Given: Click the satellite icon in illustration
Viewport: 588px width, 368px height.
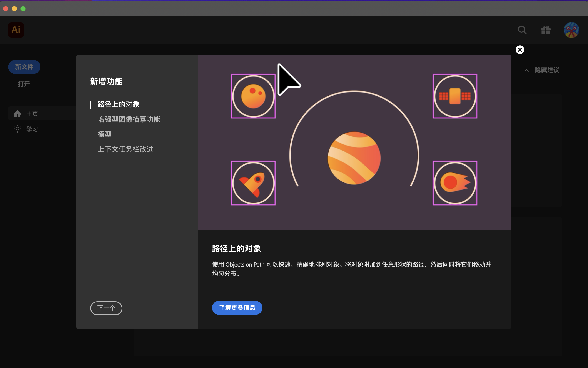Looking at the screenshot, I should coord(455,96).
